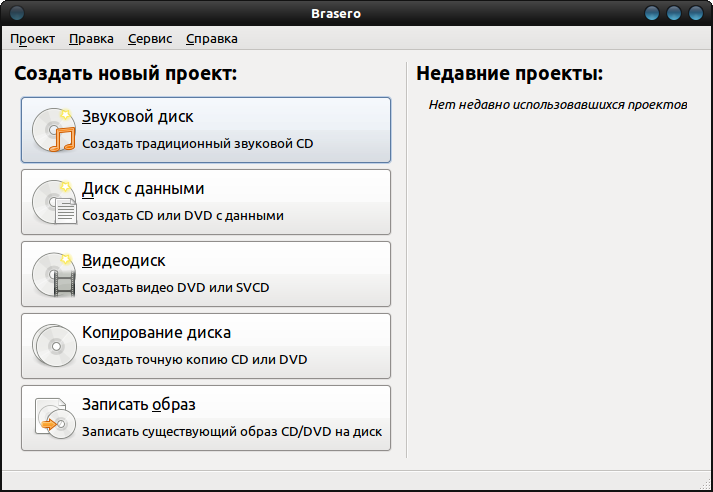Screen dimensions: 713x492
Task: Click the data disc icon with document
Action: [54, 202]
